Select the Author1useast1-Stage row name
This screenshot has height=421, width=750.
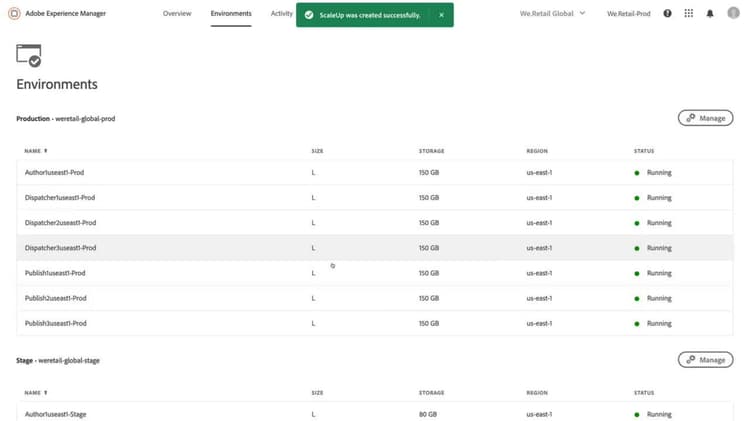coord(55,414)
